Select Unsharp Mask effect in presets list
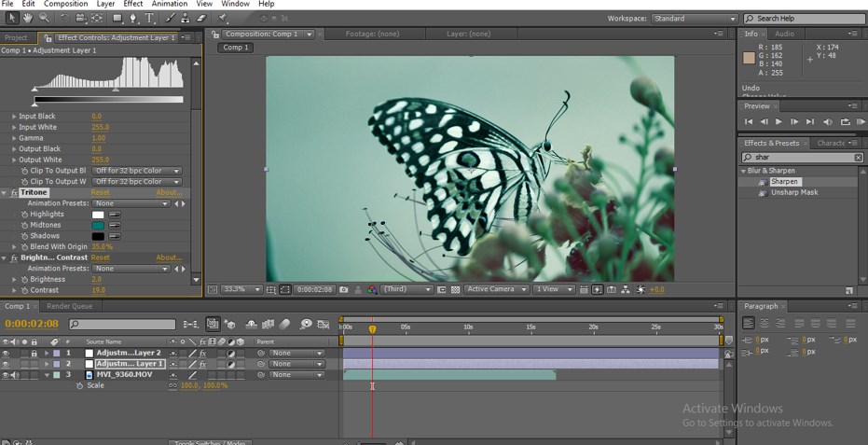This screenshot has width=868, height=445. 793,192
